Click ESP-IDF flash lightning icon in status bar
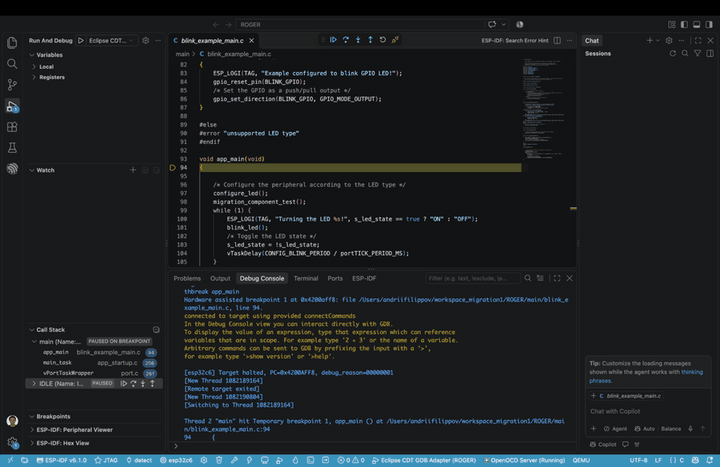 click(x=249, y=460)
